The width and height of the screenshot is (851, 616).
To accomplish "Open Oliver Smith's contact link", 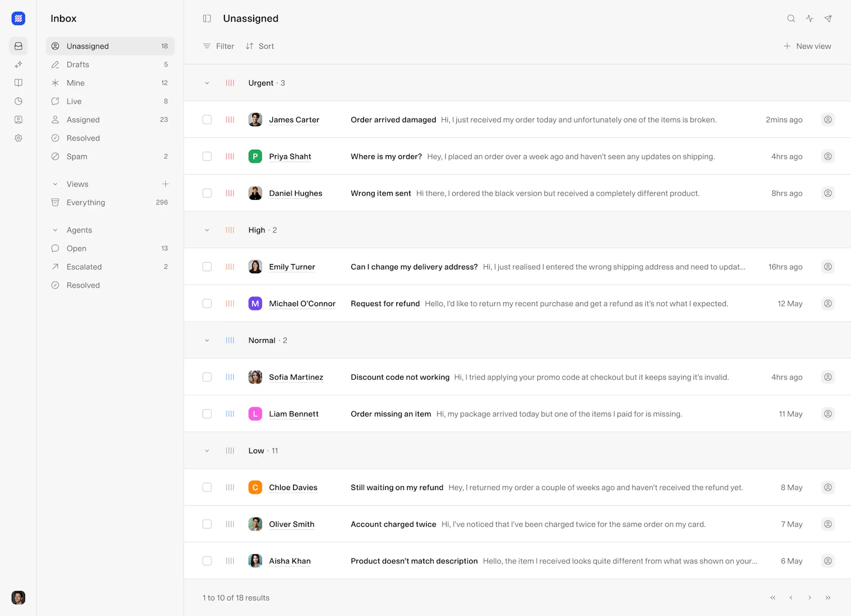I will click(291, 524).
